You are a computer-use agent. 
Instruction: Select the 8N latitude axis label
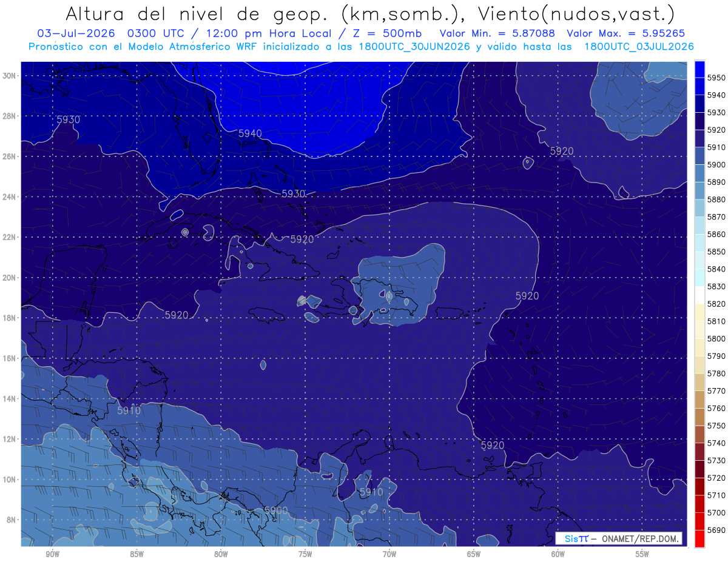[12, 520]
